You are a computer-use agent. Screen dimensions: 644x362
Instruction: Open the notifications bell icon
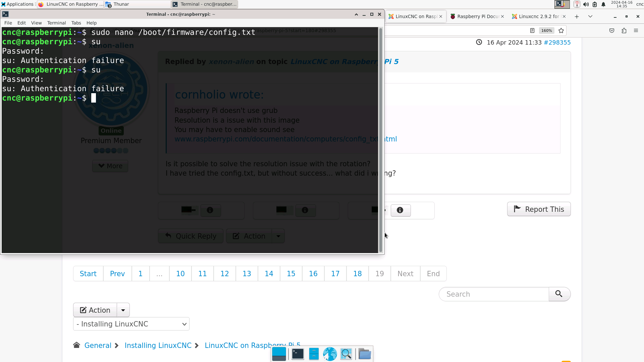pos(603,4)
